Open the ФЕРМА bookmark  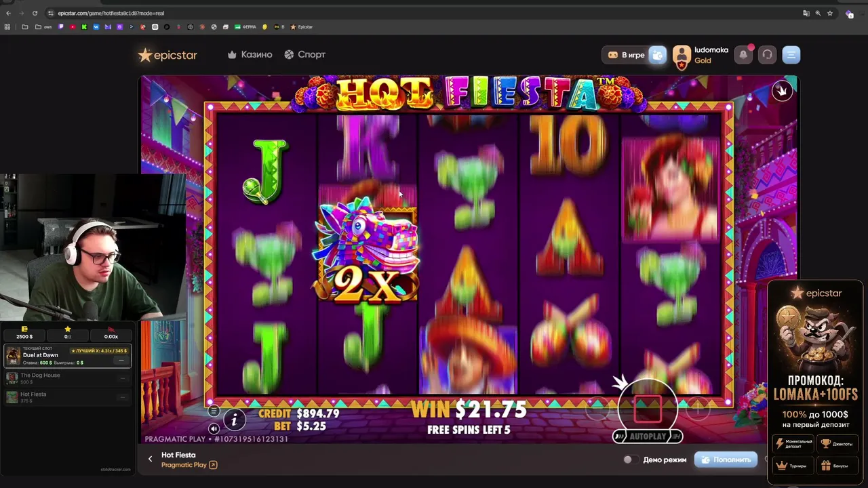[247, 27]
